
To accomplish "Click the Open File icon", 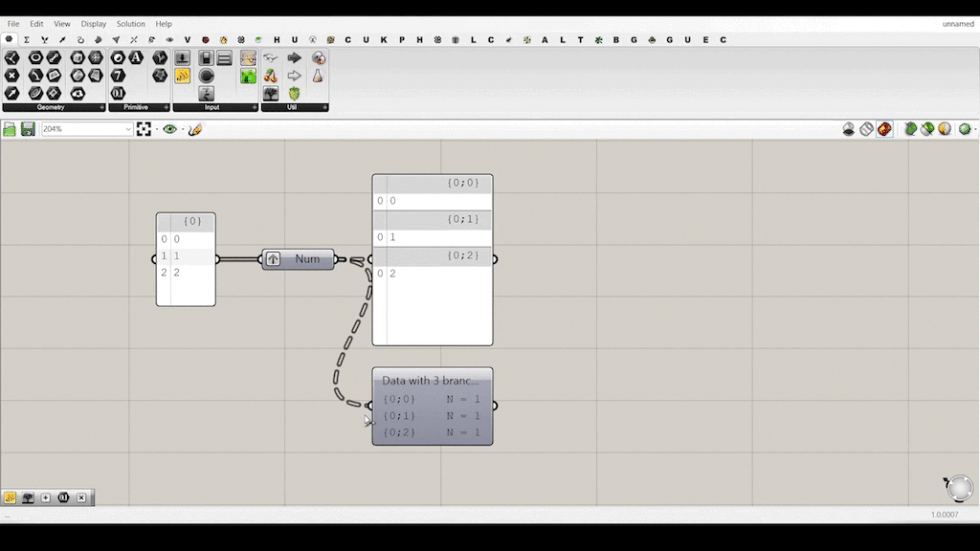I will click(x=10, y=129).
